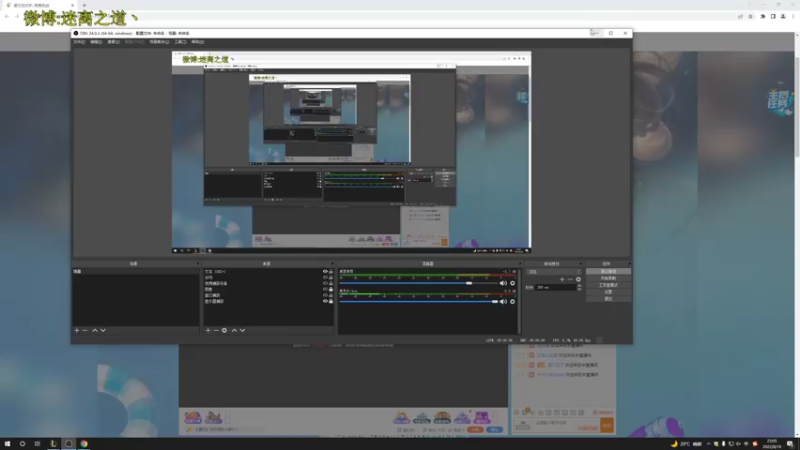Click 开始录制 Start Recording button
The width and height of the screenshot is (800, 450).
pos(608,278)
